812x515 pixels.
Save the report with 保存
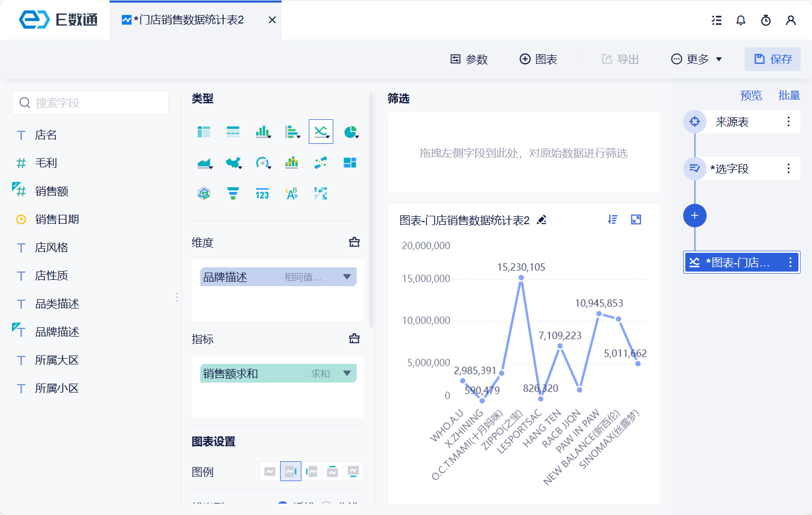pos(772,59)
